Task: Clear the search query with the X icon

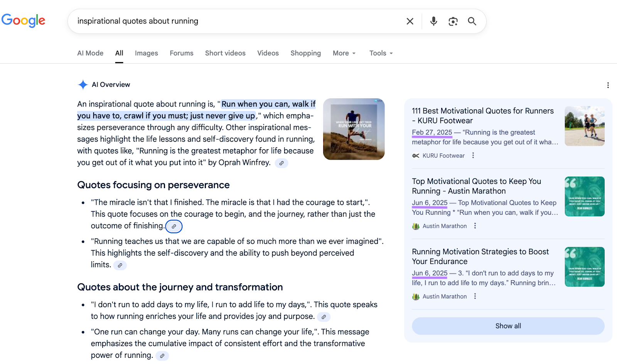Action: point(410,21)
